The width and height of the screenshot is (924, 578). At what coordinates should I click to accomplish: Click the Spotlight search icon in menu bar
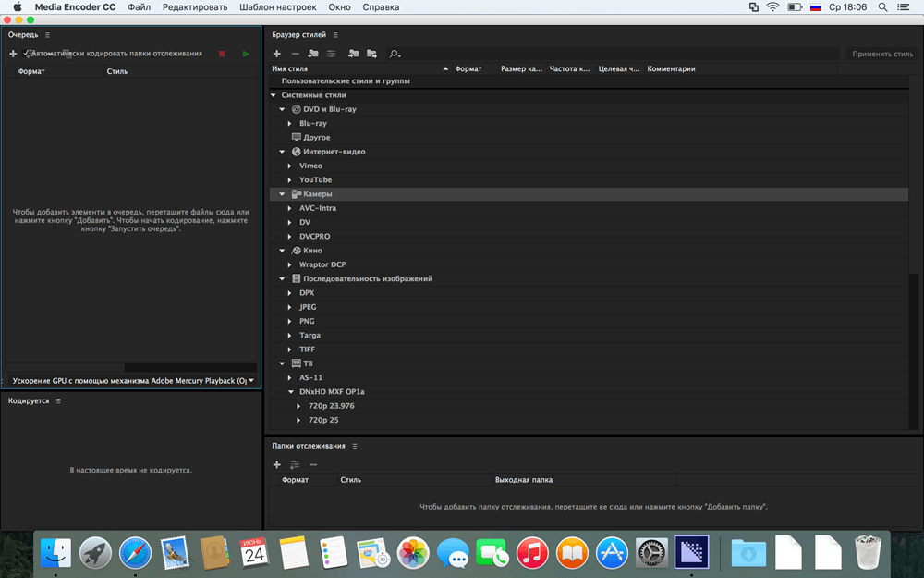point(882,7)
